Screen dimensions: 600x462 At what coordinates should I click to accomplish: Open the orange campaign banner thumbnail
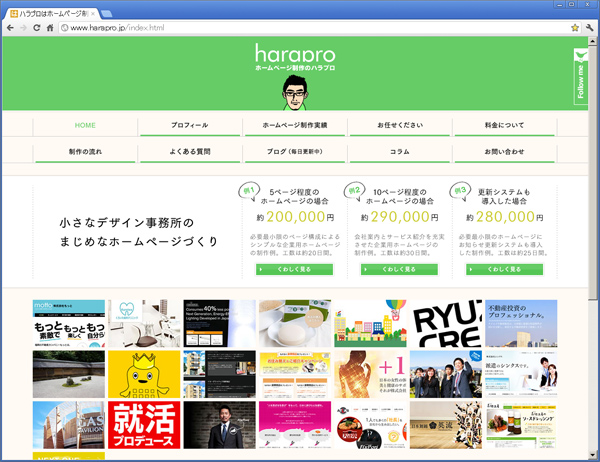click(x=295, y=374)
